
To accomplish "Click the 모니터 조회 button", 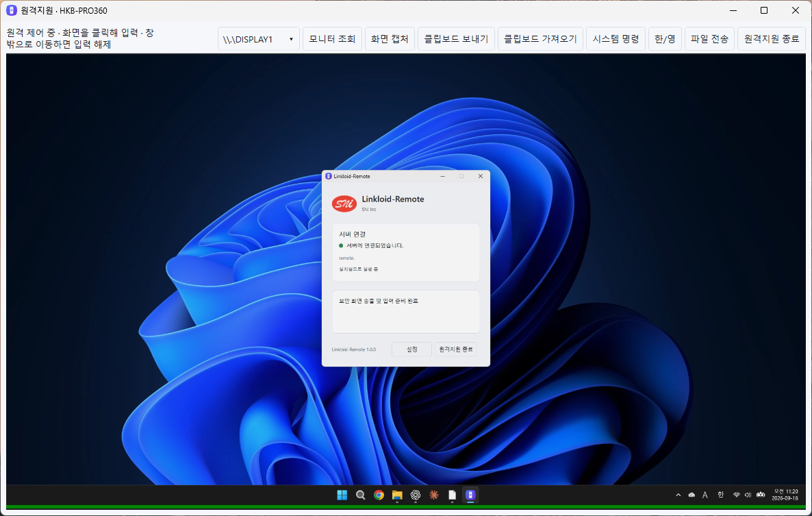I will click(332, 39).
